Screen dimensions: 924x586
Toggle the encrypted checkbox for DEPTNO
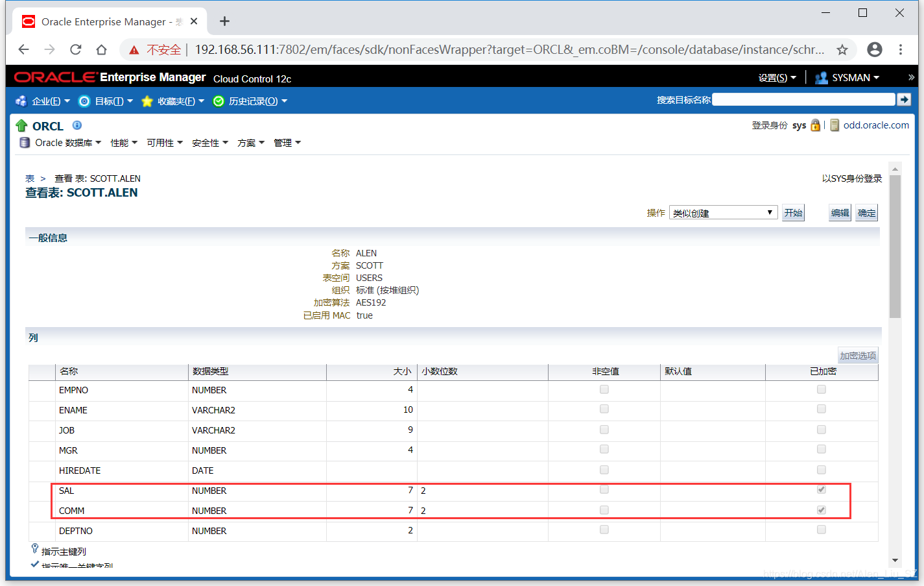822,530
